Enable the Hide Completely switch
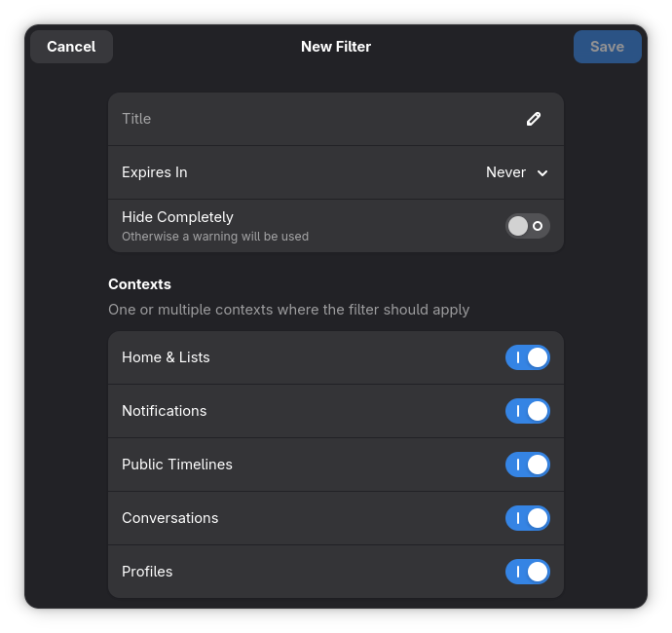Viewport: 672px width, 633px height. 528,226
